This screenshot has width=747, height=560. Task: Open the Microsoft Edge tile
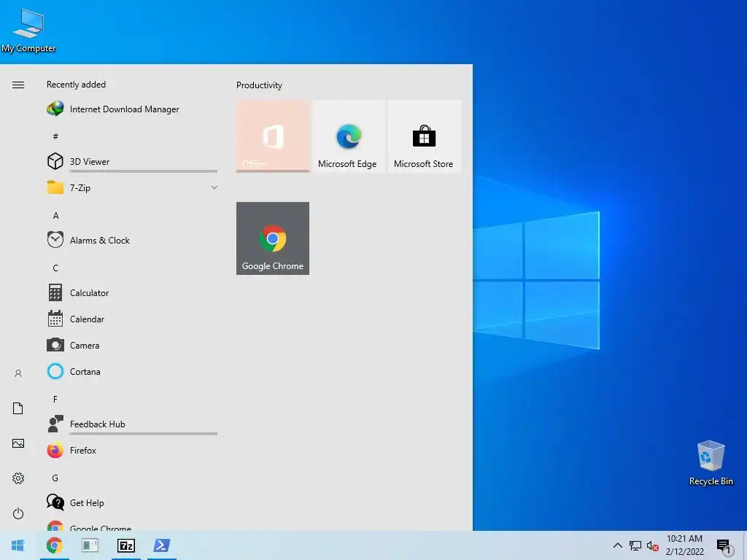348,136
